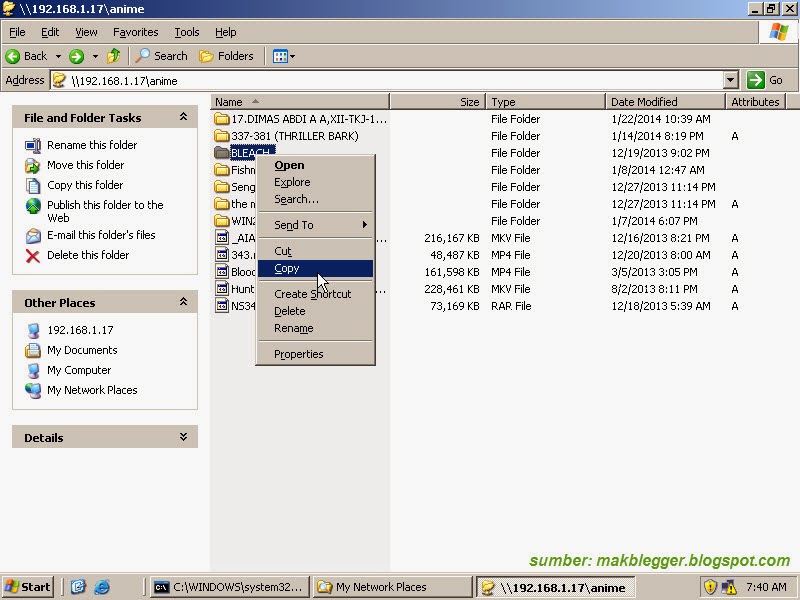
Task: Click the Start button
Action: point(28,587)
